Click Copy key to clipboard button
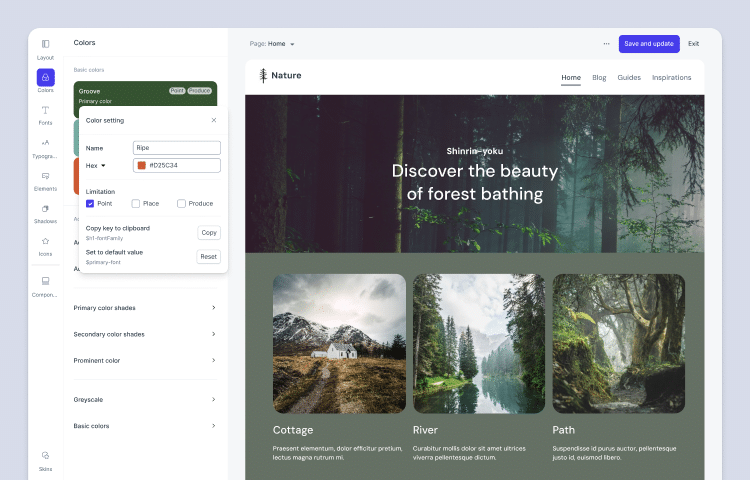Screen dimensions: 750x480 click(209, 232)
